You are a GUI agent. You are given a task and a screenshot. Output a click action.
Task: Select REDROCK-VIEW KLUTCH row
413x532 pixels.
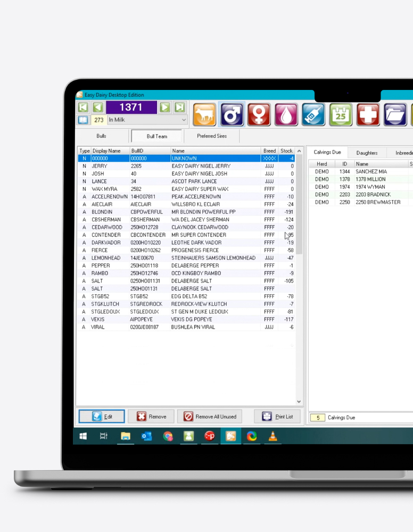click(x=186, y=304)
